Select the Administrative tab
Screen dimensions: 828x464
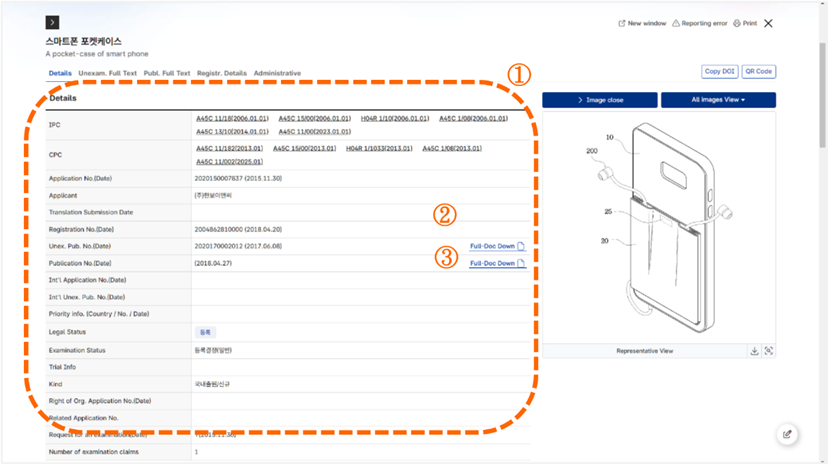pyautogui.click(x=277, y=73)
